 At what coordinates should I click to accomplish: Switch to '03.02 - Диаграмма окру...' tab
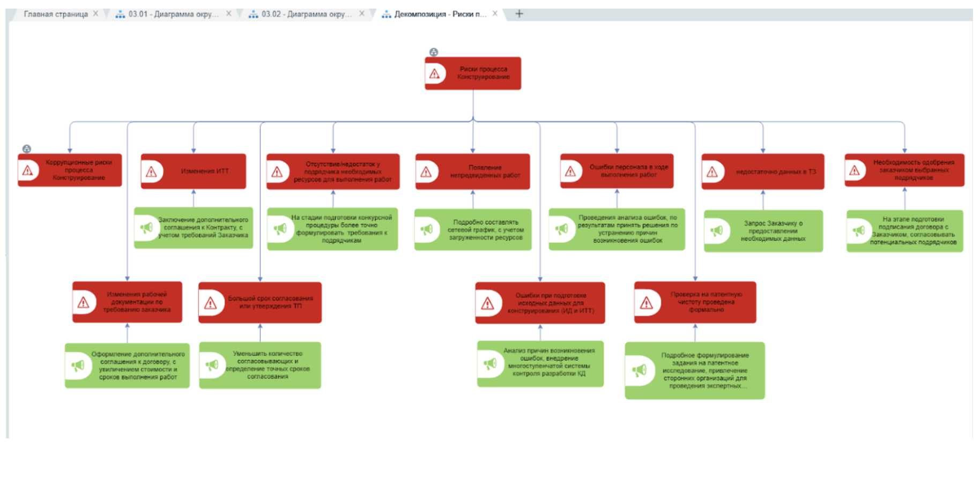click(x=306, y=14)
